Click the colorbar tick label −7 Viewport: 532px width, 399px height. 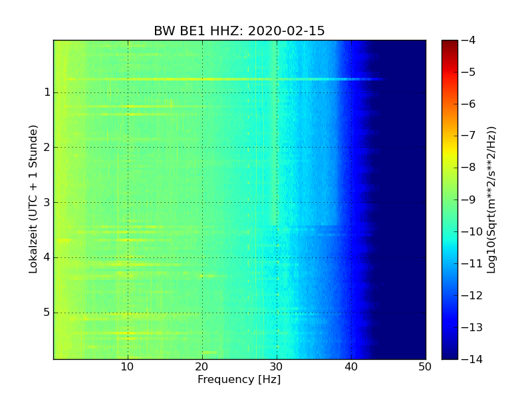pos(469,136)
